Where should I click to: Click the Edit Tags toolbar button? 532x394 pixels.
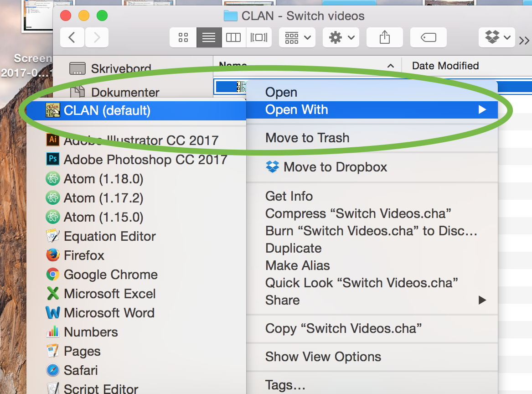coord(428,37)
